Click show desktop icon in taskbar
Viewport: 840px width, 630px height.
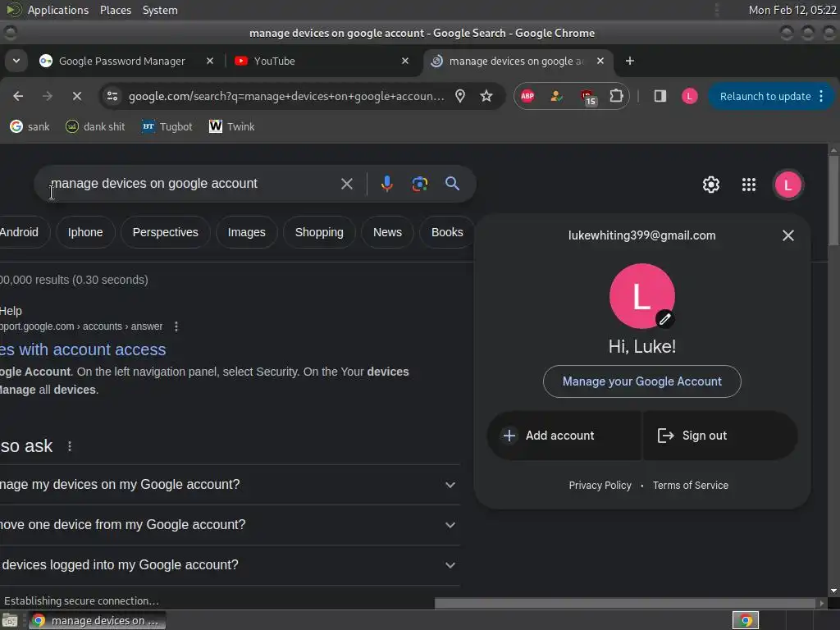[10, 620]
